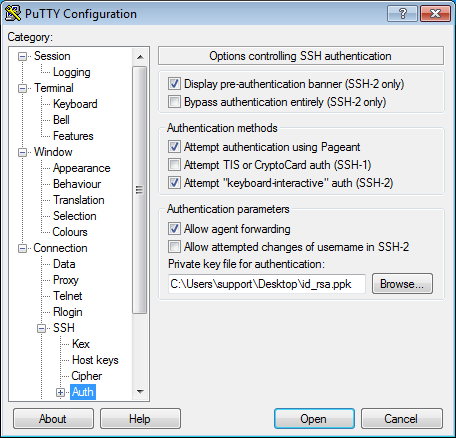This screenshot has height=438, width=456.
Task: Click the About button
Action: (53, 419)
